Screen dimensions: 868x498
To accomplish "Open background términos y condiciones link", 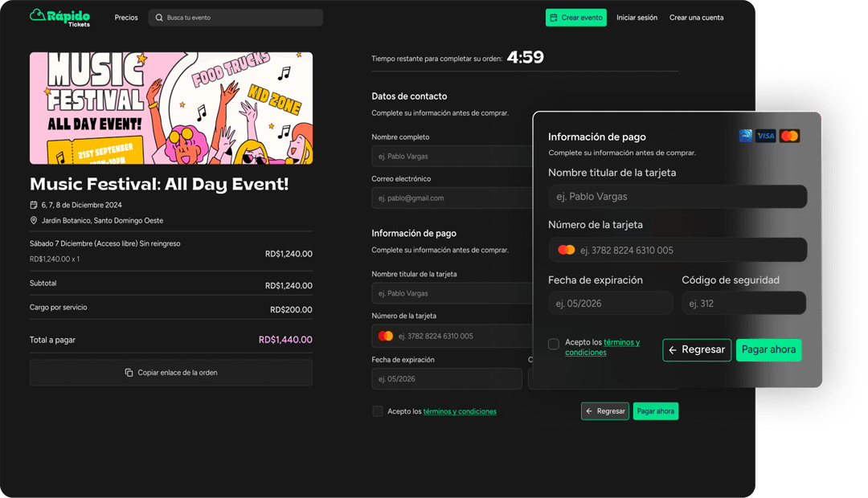I will pyautogui.click(x=460, y=411).
